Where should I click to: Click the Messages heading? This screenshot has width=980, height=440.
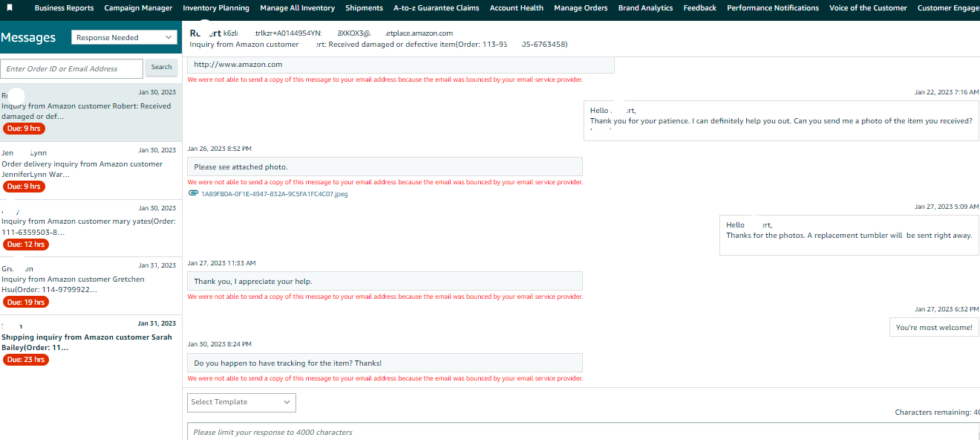click(x=28, y=37)
